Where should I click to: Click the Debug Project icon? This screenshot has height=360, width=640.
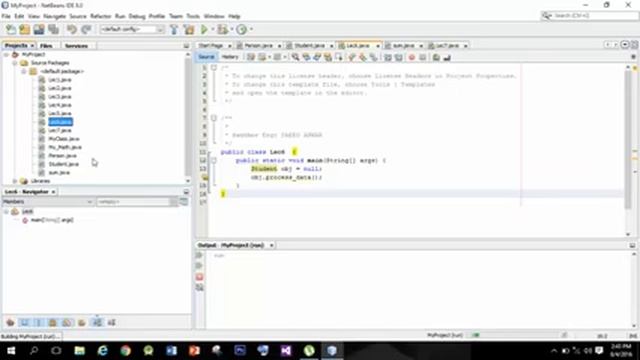(222, 29)
